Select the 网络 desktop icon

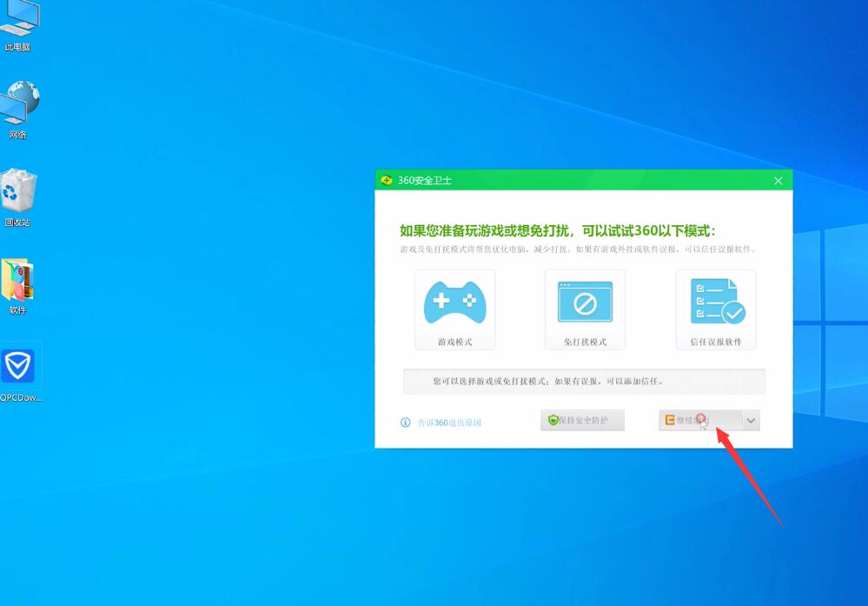coord(19,110)
